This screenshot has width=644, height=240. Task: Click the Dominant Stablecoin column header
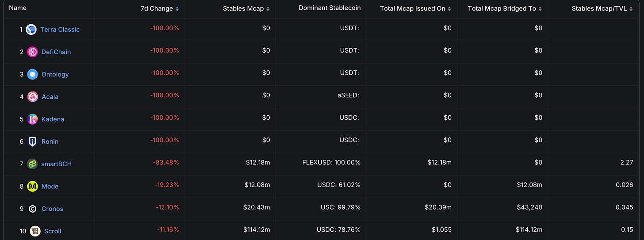tap(330, 8)
